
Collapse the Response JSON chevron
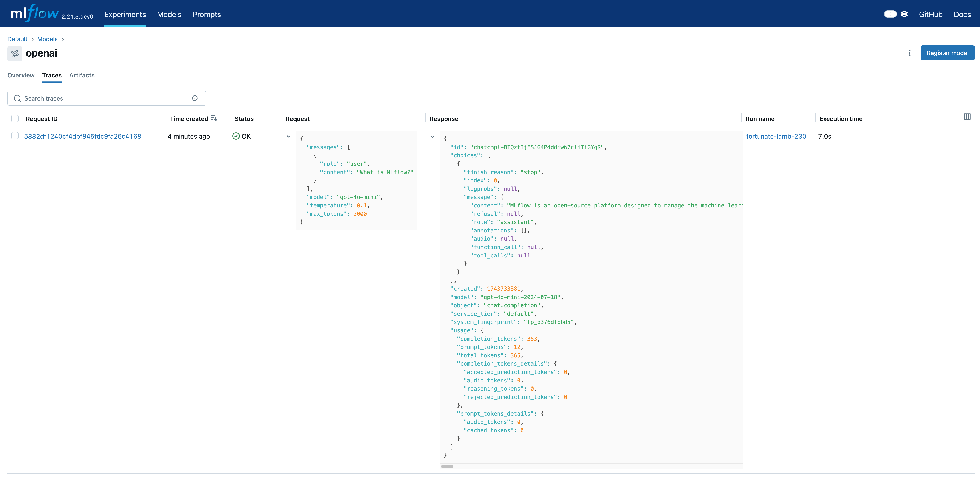pos(432,137)
